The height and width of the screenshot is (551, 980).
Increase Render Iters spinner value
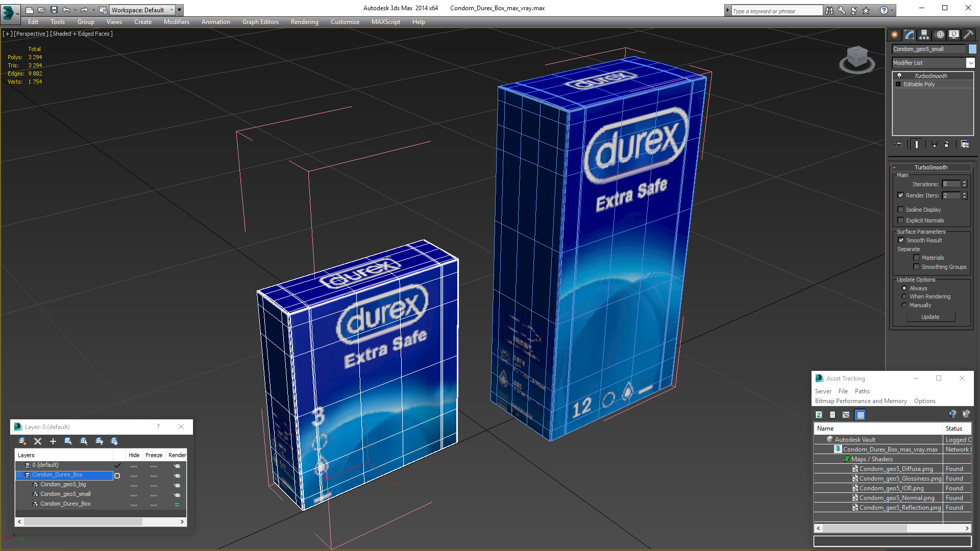965,193
